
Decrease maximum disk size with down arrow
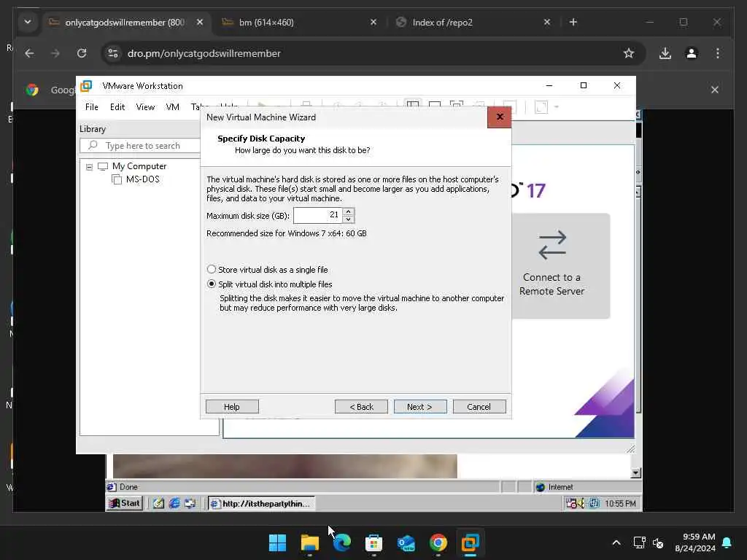pyautogui.click(x=348, y=219)
